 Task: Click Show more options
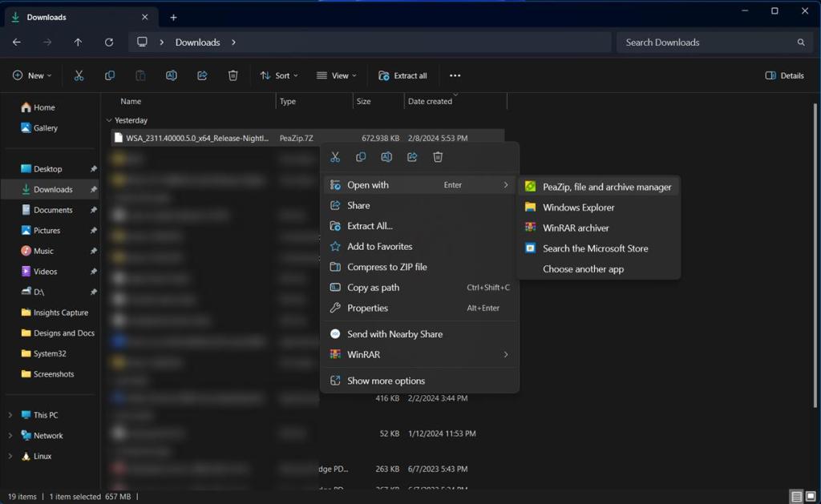coord(419,381)
